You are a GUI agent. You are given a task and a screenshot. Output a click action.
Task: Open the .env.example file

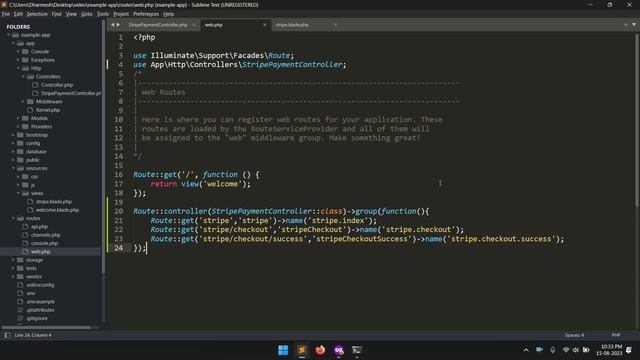coord(40,302)
